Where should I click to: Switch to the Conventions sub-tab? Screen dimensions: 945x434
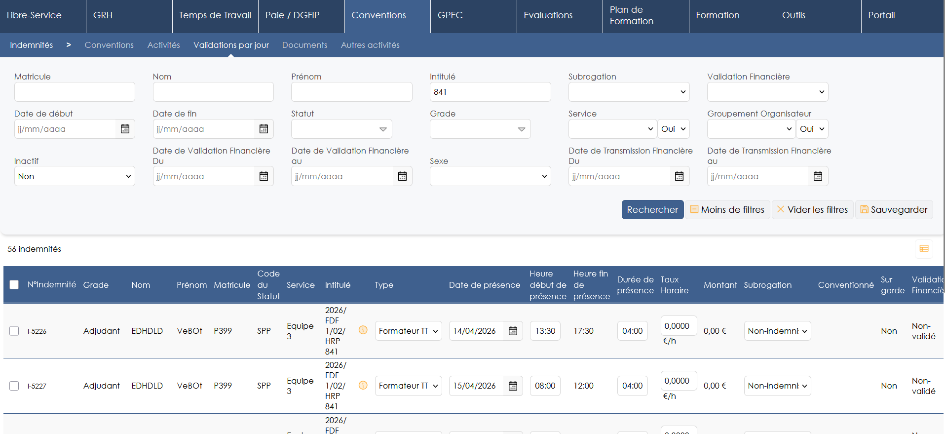pos(109,45)
